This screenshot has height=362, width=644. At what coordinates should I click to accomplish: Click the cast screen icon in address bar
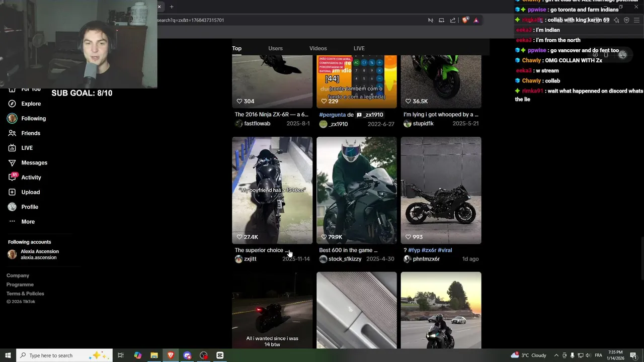(x=441, y=20)
